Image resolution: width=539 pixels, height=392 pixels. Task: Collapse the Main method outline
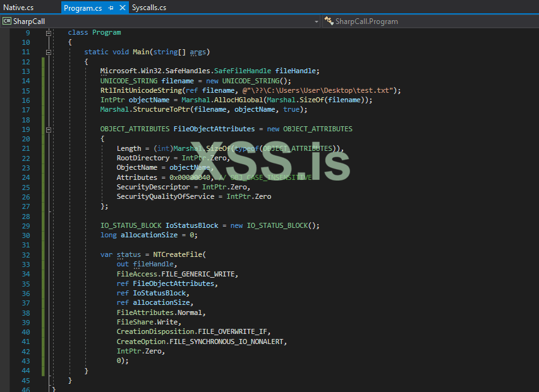[x=48, y=52]
